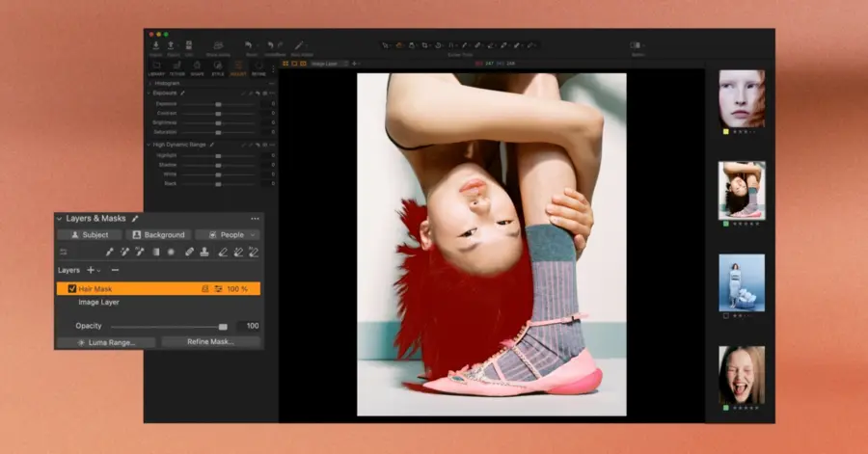Switch to the Refine tool tab
This screenshot has width=868, height=454.
(258, 68)
